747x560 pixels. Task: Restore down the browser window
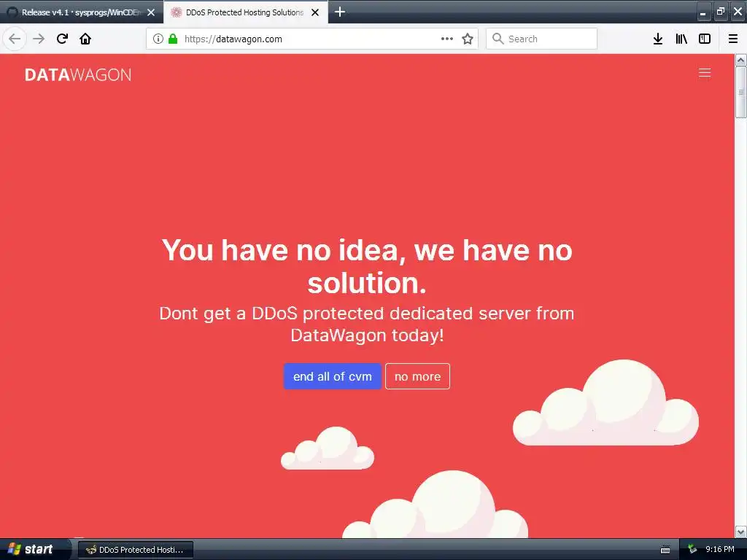point(720,12)
